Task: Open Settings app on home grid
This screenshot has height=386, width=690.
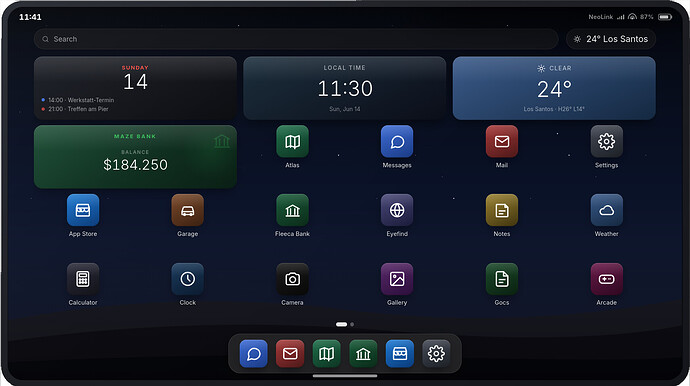Action: click(606, 141)
